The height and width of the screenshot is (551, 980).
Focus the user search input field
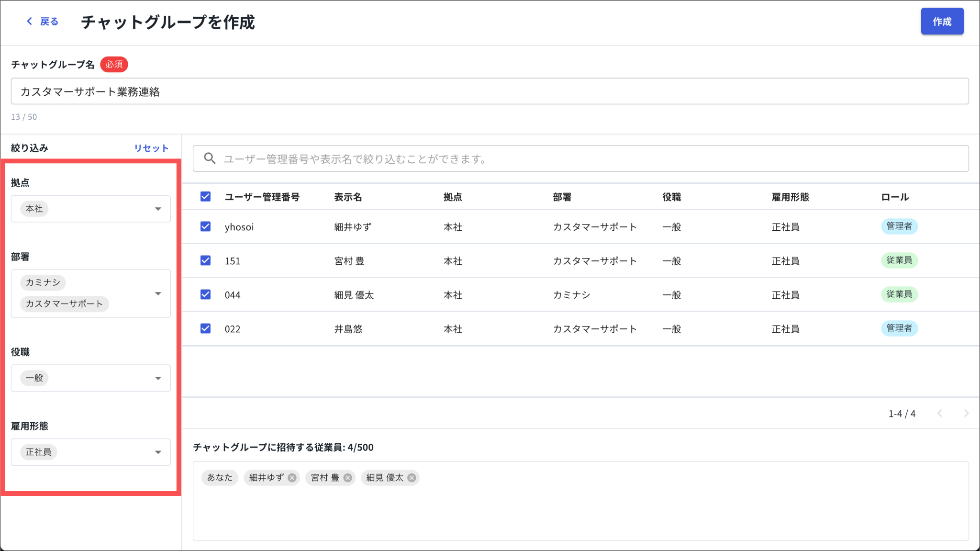581,158
